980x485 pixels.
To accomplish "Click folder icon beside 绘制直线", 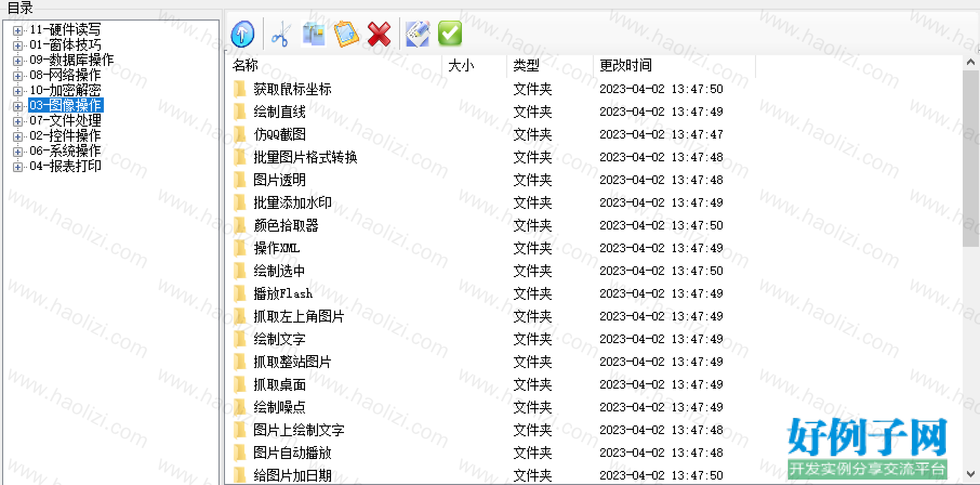I will (x=240, y=112).
